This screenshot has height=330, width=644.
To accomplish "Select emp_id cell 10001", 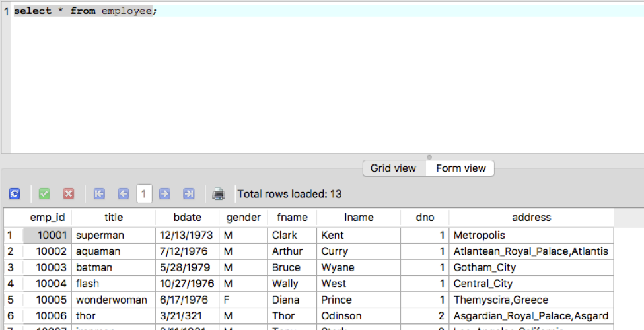I will pyautogui.click(x=48, y=235).
